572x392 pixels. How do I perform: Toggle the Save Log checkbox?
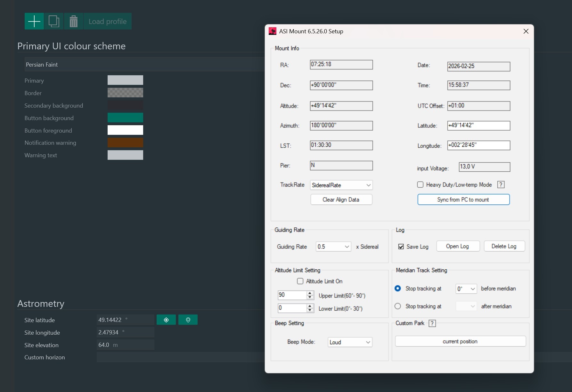pyautogui.click(x=401, y=247)
